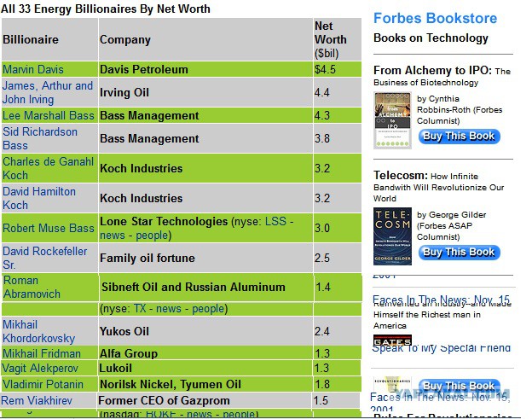Open From Alchemy to IPO book cover
The height and width of the screenshot is (419, 532).
392,120
